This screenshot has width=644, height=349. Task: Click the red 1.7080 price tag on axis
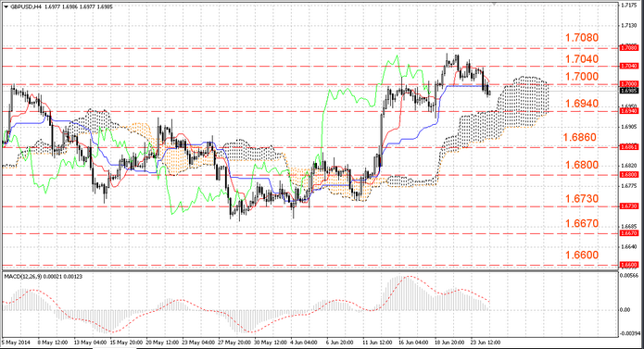pos(629,48)
